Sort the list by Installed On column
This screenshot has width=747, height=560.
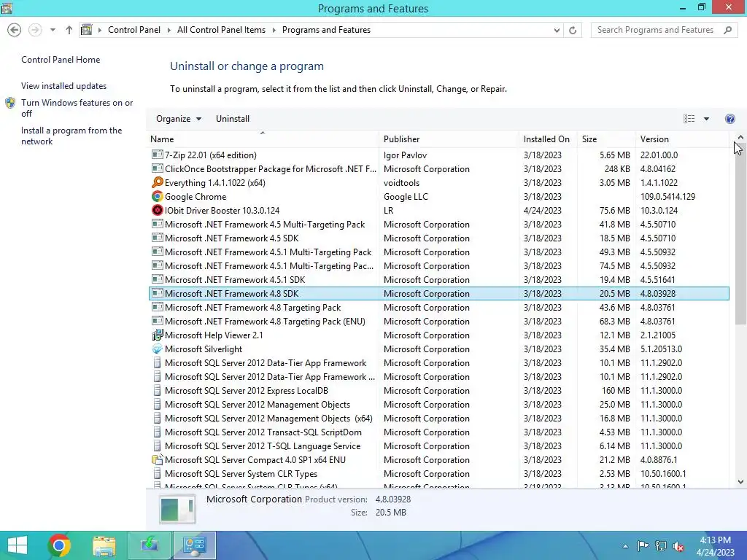point(546,139)
